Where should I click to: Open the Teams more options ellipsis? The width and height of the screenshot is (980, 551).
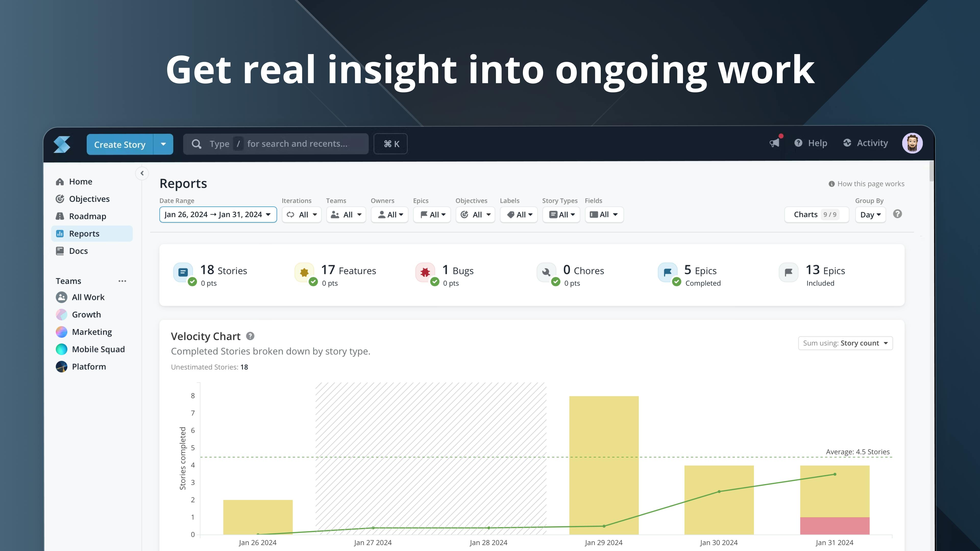[122, 281]
